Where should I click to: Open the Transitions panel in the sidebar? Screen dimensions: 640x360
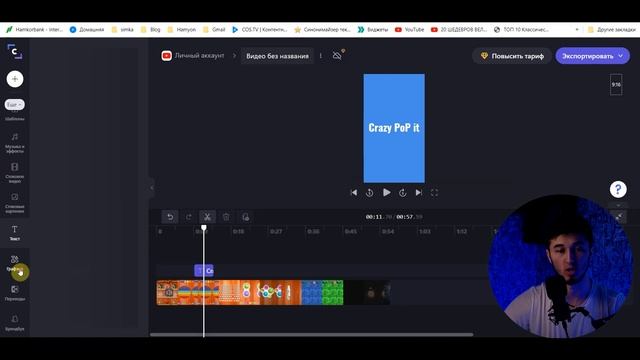[x=15, y=293]
